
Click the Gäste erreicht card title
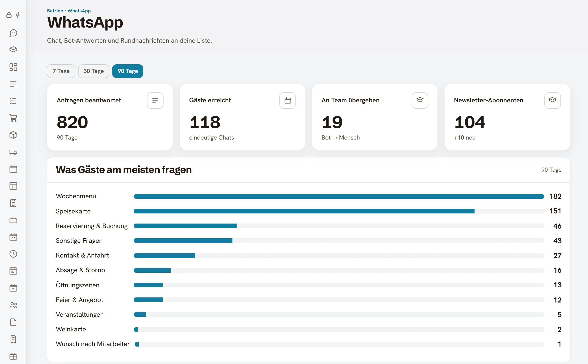pos(210,100)
